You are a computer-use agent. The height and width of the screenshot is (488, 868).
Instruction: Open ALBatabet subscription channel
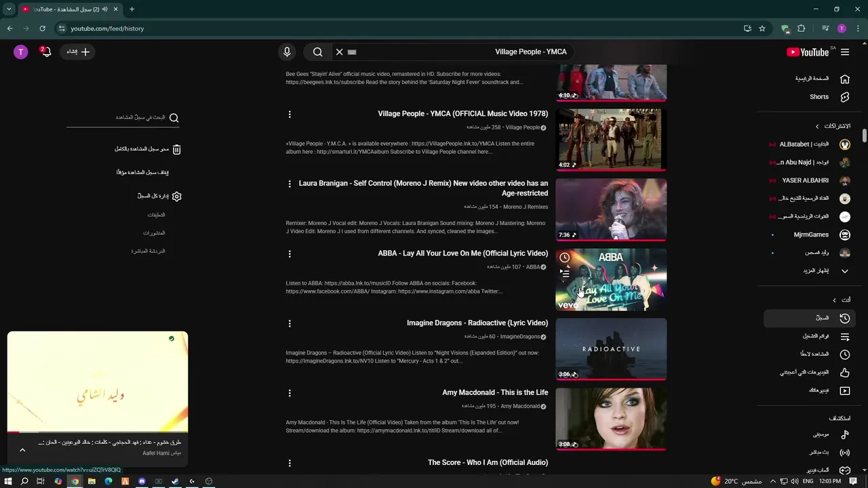(x=811, y=144)
